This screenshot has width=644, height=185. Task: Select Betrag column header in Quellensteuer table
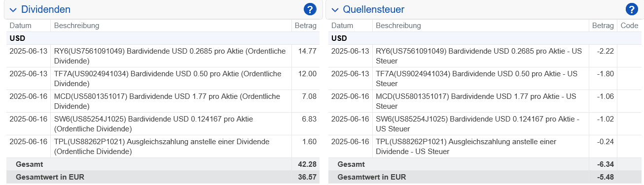point(603,26)
